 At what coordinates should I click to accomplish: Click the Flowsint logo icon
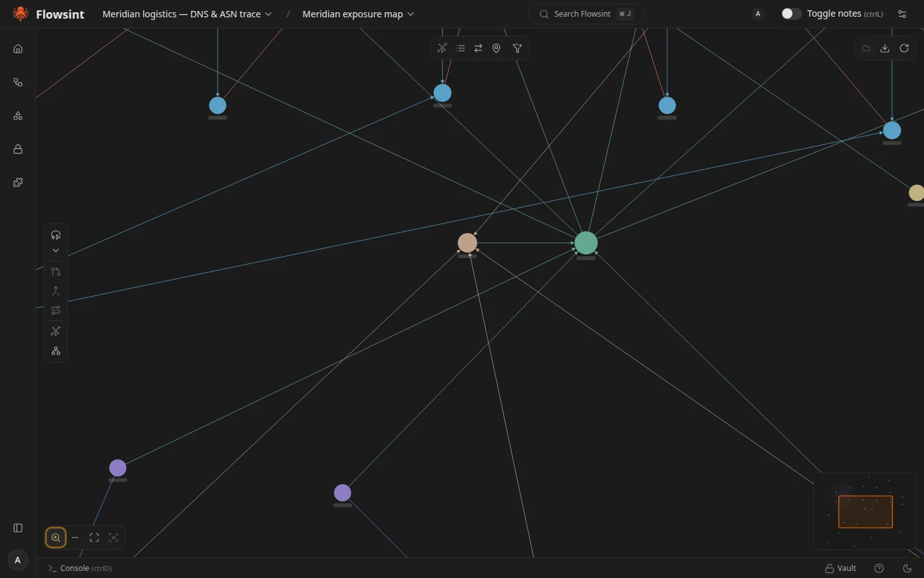(21, 13)
